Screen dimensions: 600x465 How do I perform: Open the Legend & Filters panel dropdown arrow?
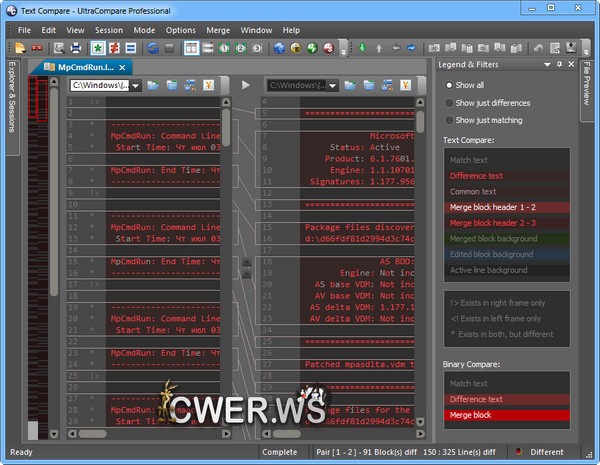[x=546, y=65]
